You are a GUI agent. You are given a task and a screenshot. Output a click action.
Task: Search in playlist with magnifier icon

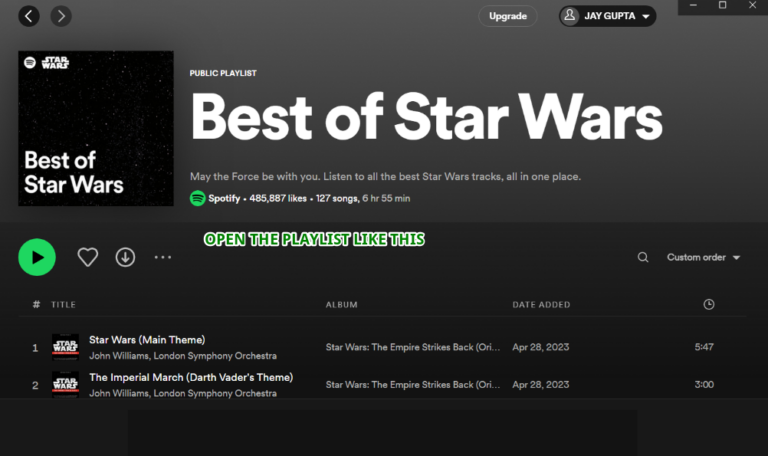(643, 257)
